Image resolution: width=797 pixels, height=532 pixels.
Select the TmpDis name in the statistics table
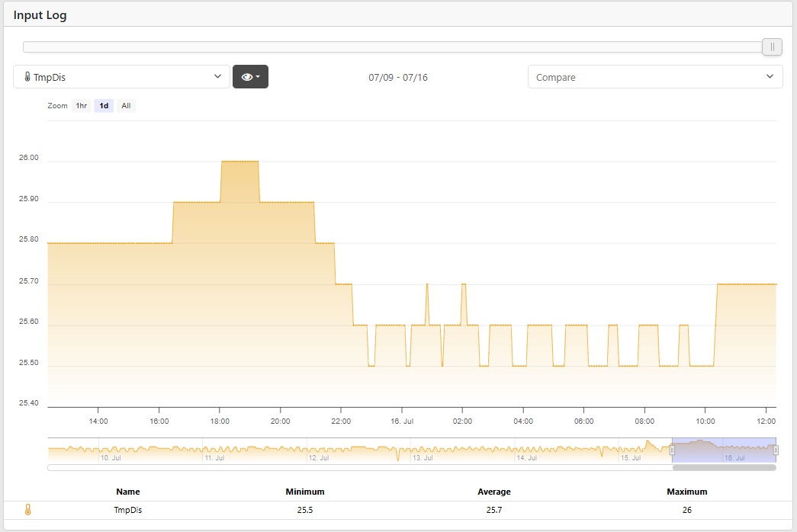pos(128,510)
